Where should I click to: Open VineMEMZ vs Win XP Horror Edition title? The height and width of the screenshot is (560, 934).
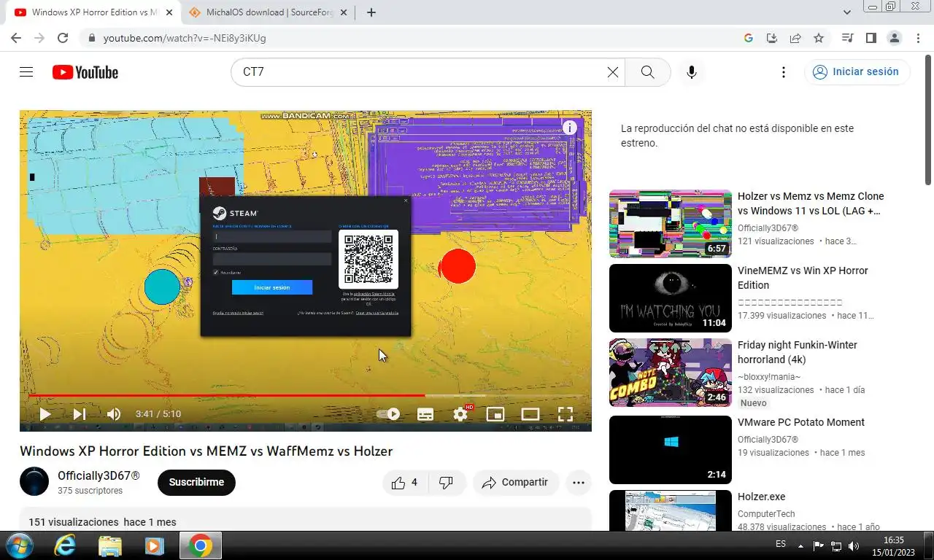tap(803, 278)
